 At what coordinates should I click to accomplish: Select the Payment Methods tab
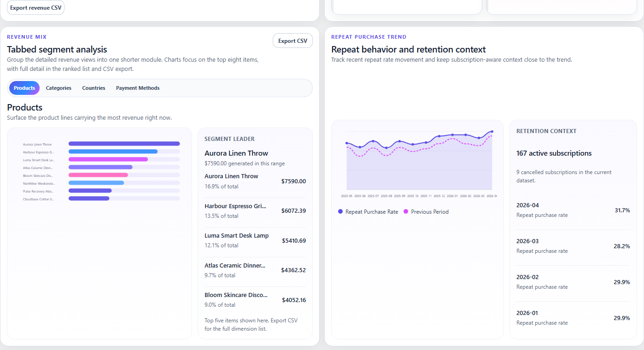pos(138,88)
